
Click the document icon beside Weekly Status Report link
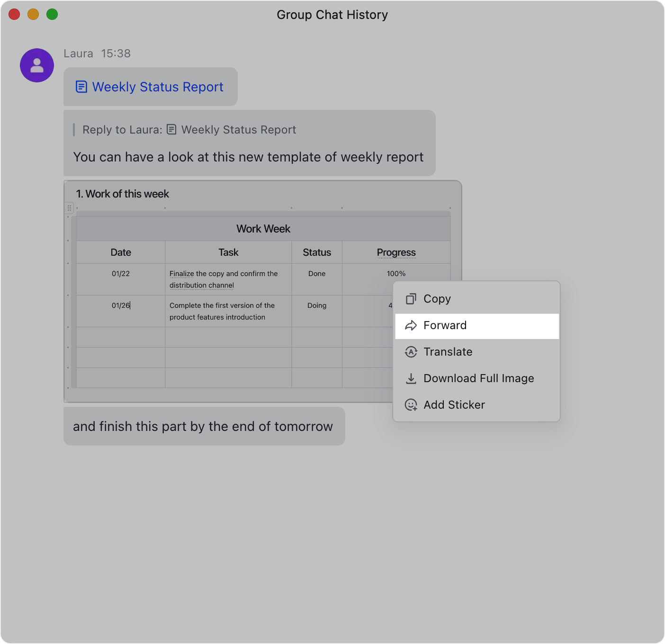(x=81, y=87)
